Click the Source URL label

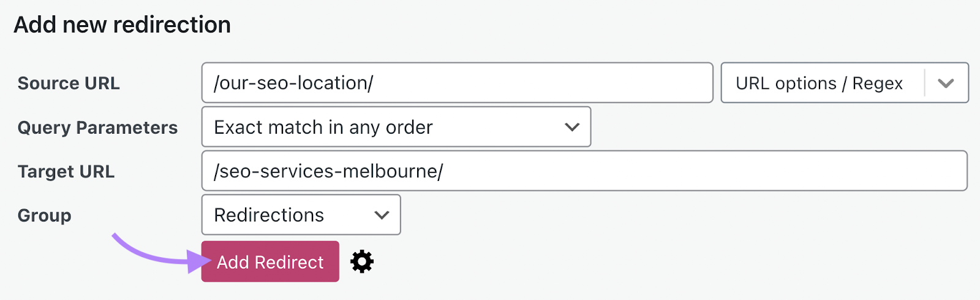69,83
